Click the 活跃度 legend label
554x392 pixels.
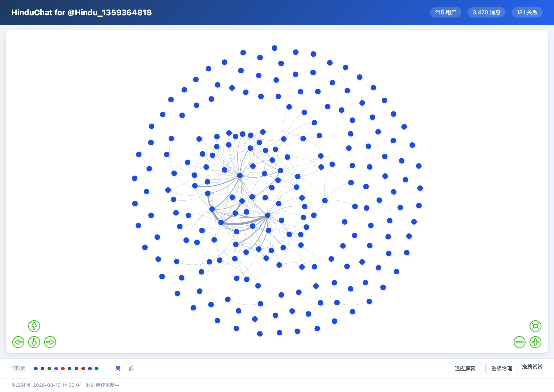click(18, 368)
